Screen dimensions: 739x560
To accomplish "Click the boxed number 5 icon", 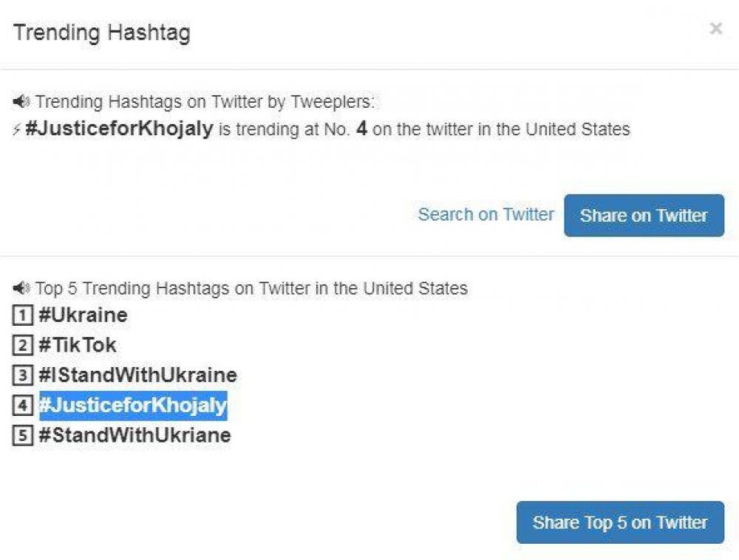I will coord(23,435).
